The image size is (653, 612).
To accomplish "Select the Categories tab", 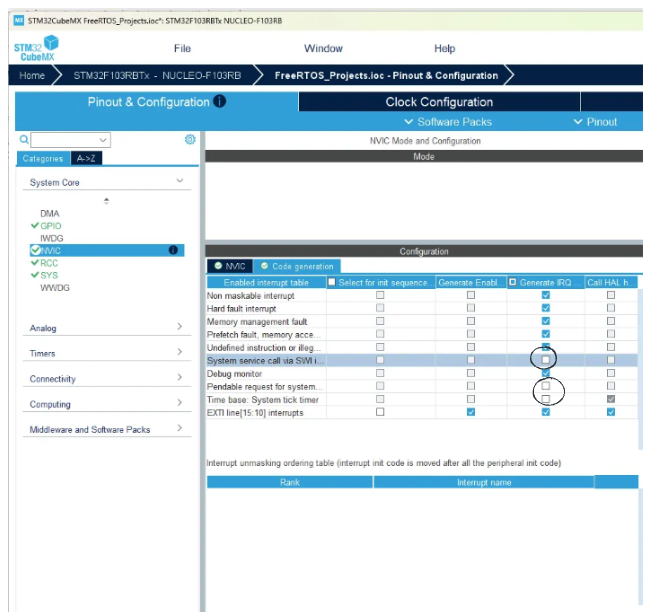I will pyautogui.click(x=43, y=159).
